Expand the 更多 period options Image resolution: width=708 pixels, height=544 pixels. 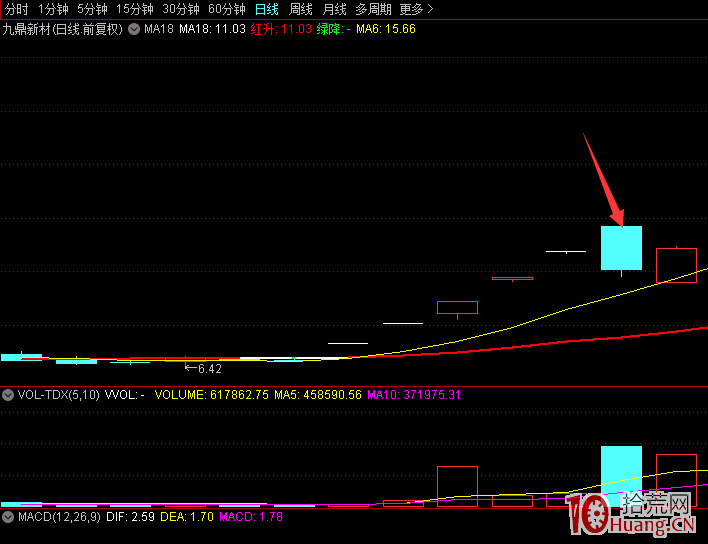pos(416,9)
